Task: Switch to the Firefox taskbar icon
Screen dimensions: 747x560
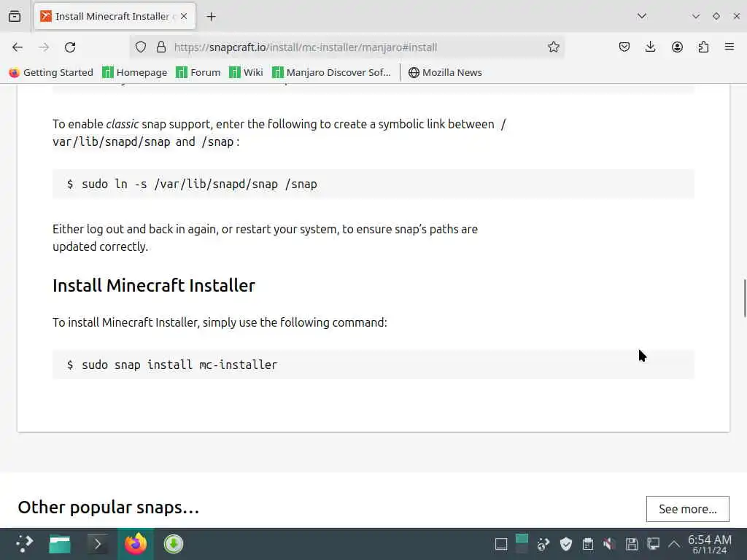Action: click(x=136, y=544)
